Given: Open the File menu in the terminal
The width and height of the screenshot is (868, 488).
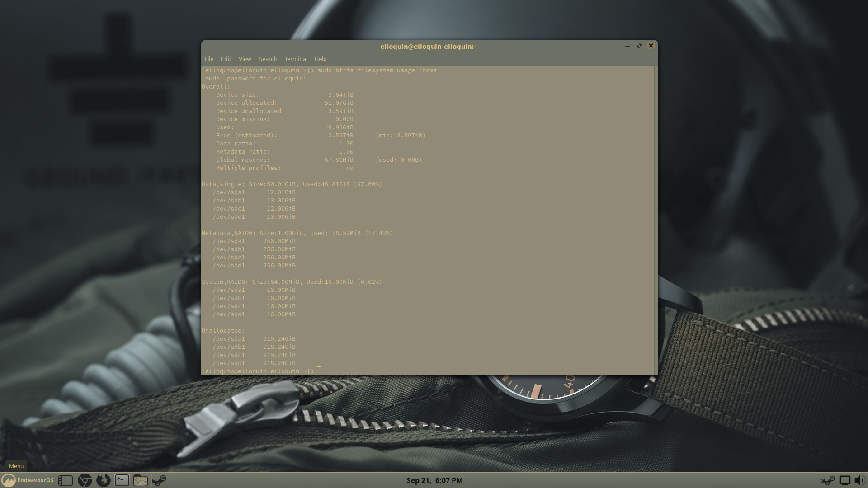Looking at the screenshot, I should point(208,59).
